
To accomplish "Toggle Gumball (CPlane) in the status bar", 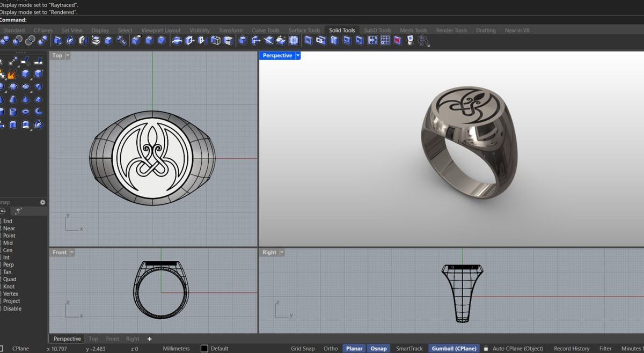I will pos(454,349).
